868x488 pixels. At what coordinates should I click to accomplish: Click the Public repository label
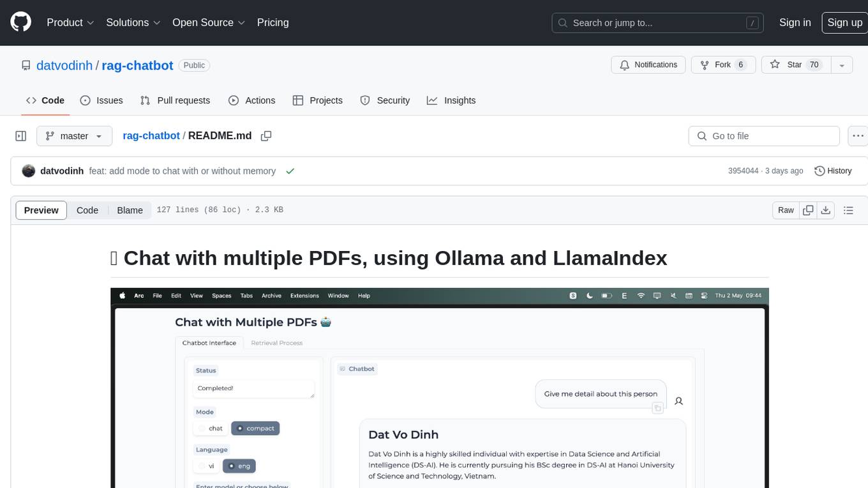(194, 65)
